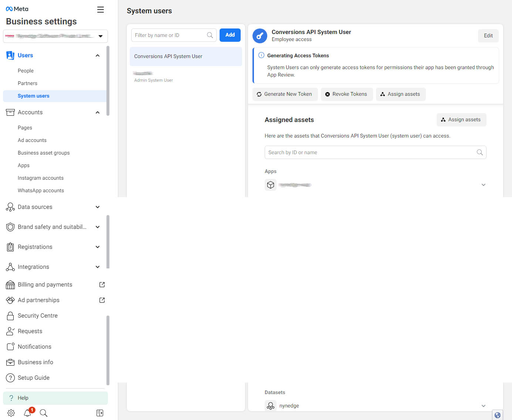512x420 pixels.
Task: Open the notifications bell with badge
Action: pos(28,413)
